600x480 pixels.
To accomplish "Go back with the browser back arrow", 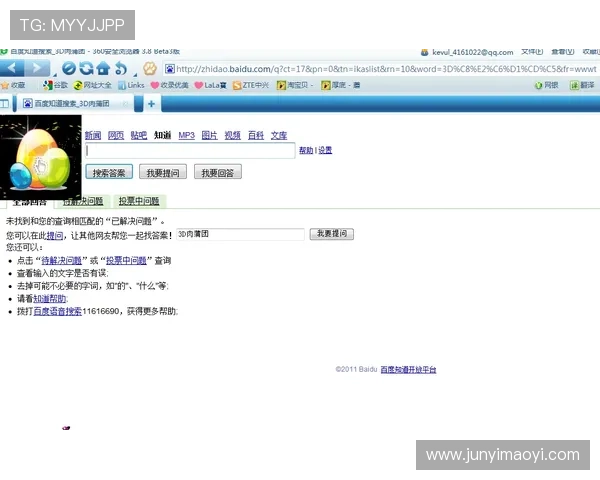I will pos(12,69).
